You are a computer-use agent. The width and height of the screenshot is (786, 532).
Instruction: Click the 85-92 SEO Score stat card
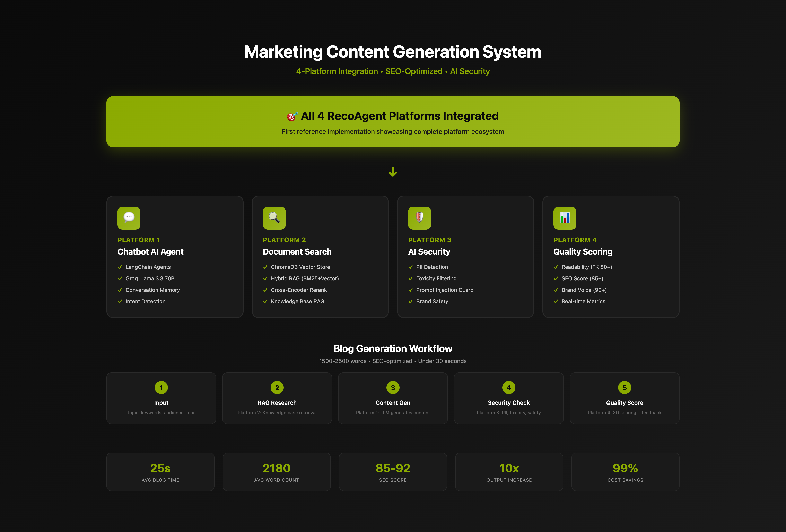393,472
